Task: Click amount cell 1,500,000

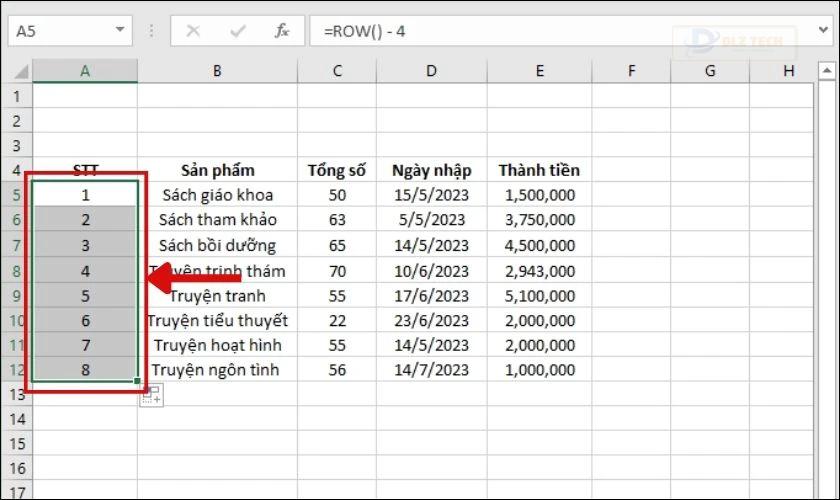Action: click(539, 195)
